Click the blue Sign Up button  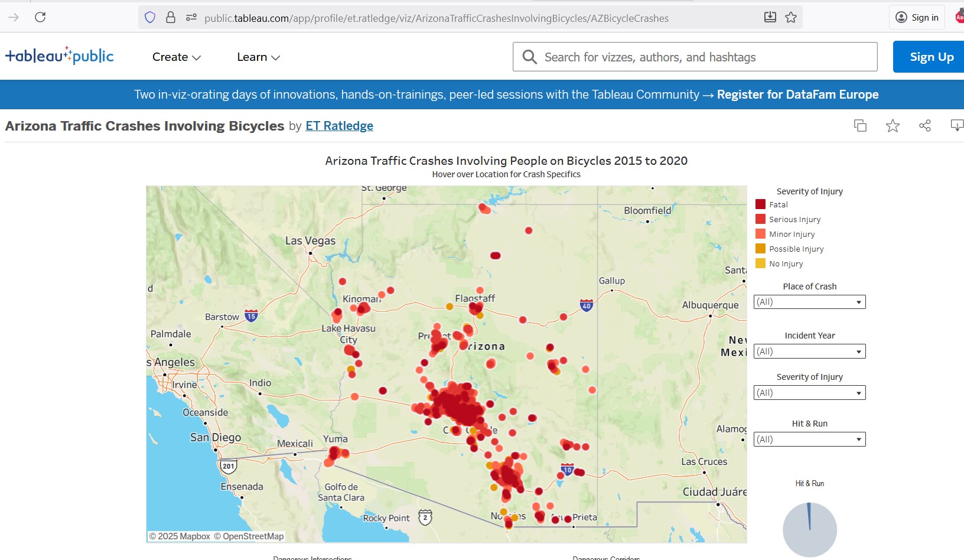[931, 57]
